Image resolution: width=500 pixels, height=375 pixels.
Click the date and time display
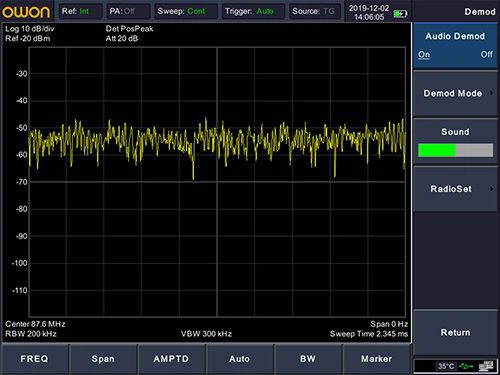click(369, 13)
